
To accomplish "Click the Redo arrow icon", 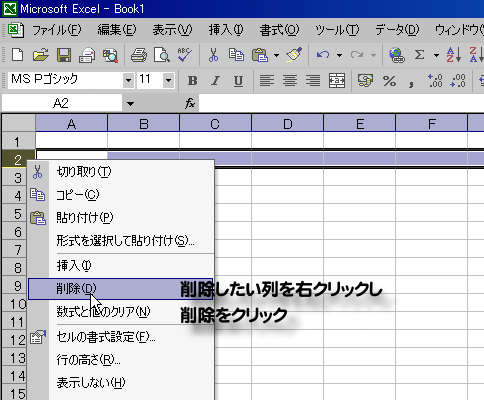I will (357, 55).
